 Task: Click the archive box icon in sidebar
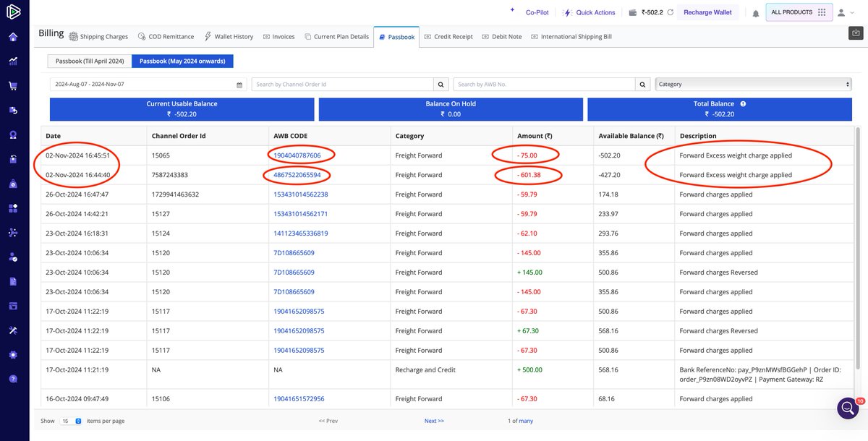pyautogui.click(x=13, y=306)
